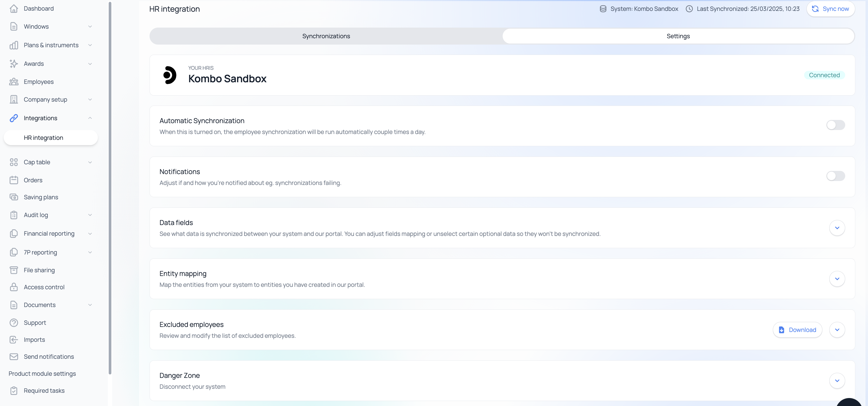This screenshot has height=406, width=868.
Task: Click the sidebar vertical scrollbar
Action: 110,188
